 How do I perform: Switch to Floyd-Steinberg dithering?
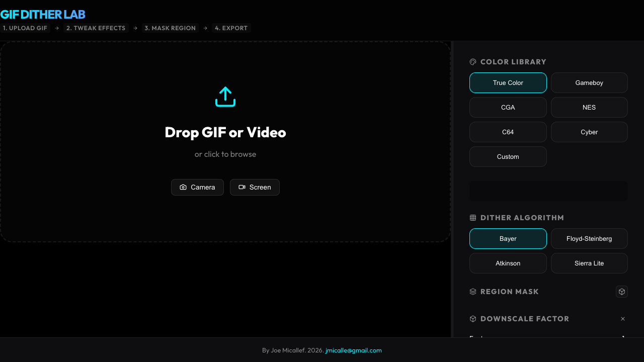[x=589, y=239]
